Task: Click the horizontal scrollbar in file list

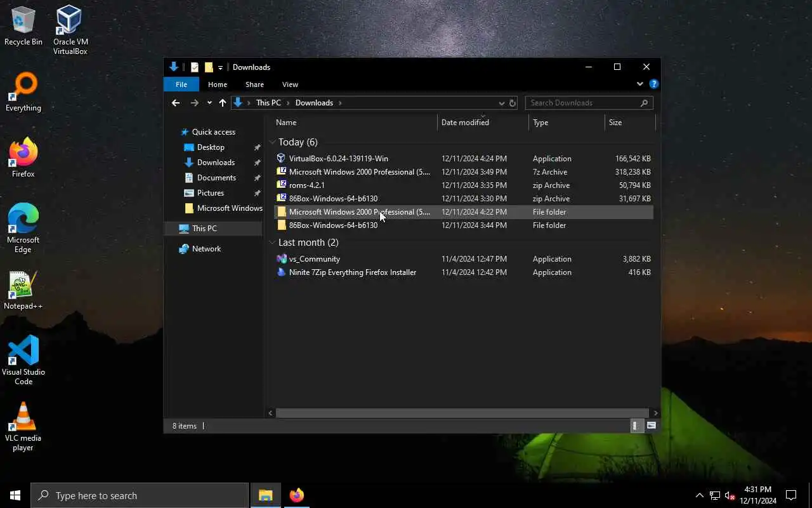Action: (462, 413)
